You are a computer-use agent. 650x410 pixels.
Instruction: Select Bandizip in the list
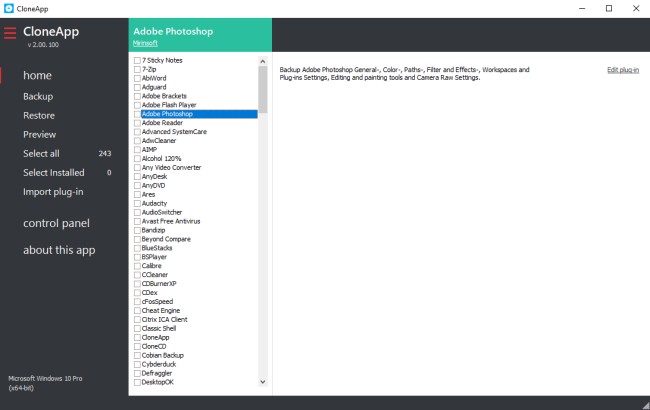pos(153,230)
